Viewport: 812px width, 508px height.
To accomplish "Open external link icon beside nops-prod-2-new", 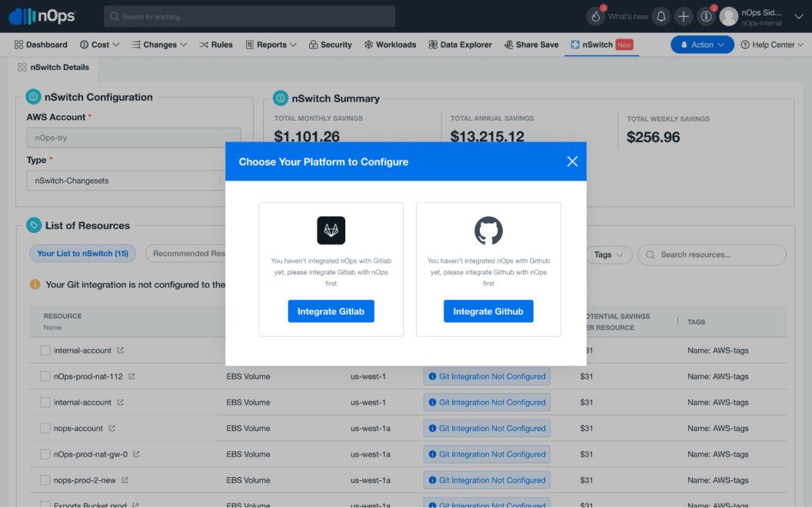I will coord(125,480).
